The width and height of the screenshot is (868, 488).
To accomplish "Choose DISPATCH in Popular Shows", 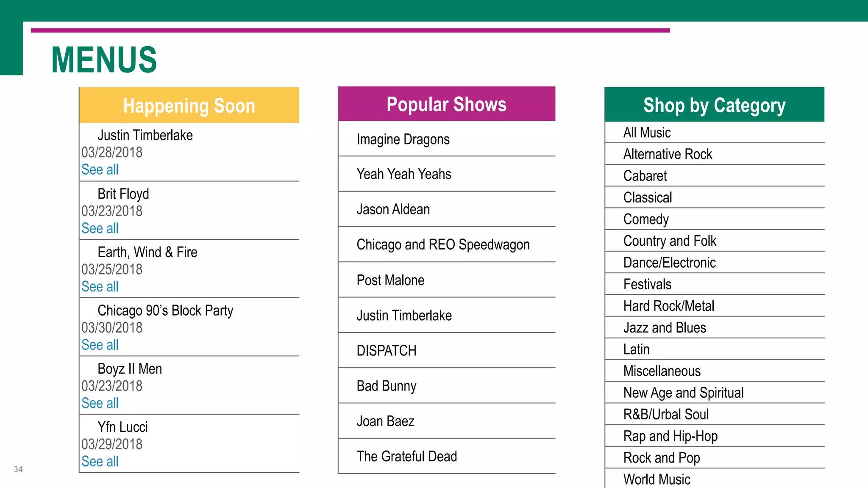I will coord(447,350).
